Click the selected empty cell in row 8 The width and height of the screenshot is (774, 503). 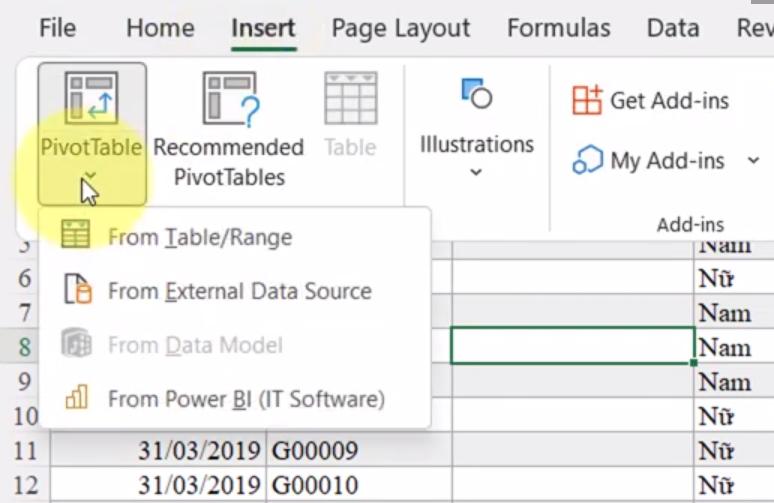[573, 346]
